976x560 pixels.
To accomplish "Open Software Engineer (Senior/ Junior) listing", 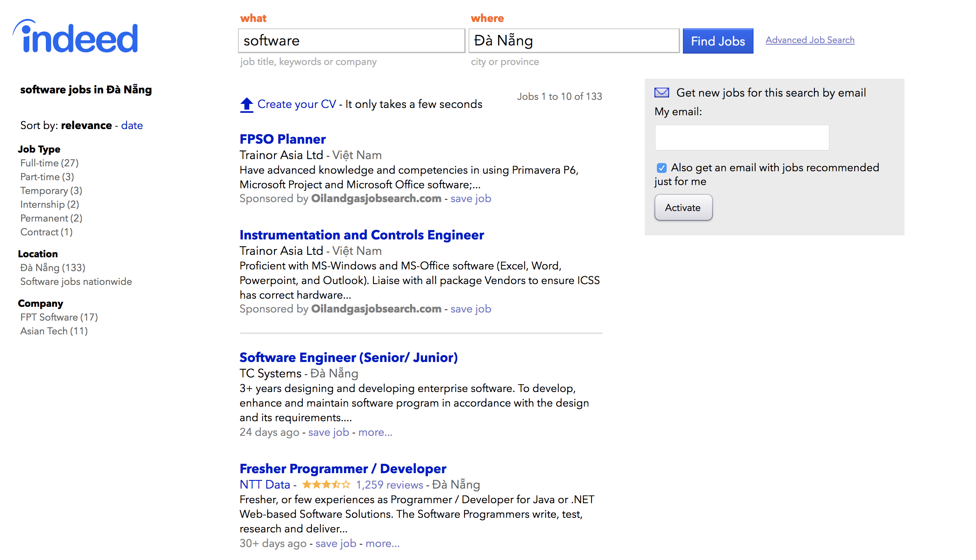I will tap(348, 358).
